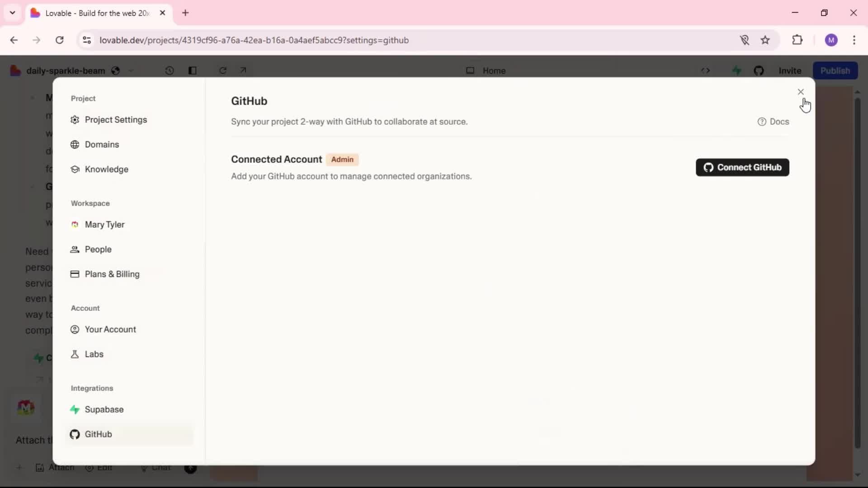Open the Home page selector
Screen dimensions: 868x488
486,70
